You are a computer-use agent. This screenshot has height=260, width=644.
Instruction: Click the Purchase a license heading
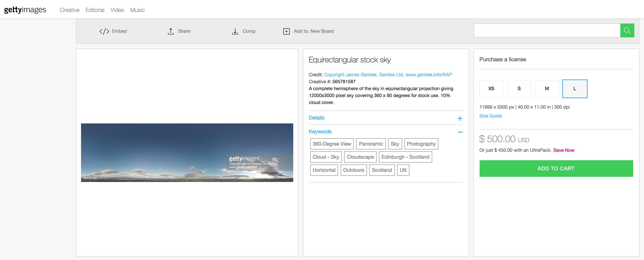click(503, 59)
